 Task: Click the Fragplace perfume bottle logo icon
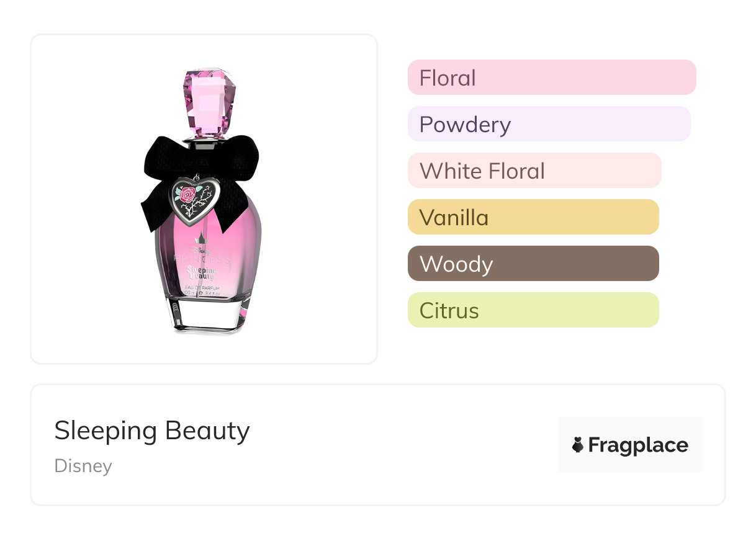(578, 445)
